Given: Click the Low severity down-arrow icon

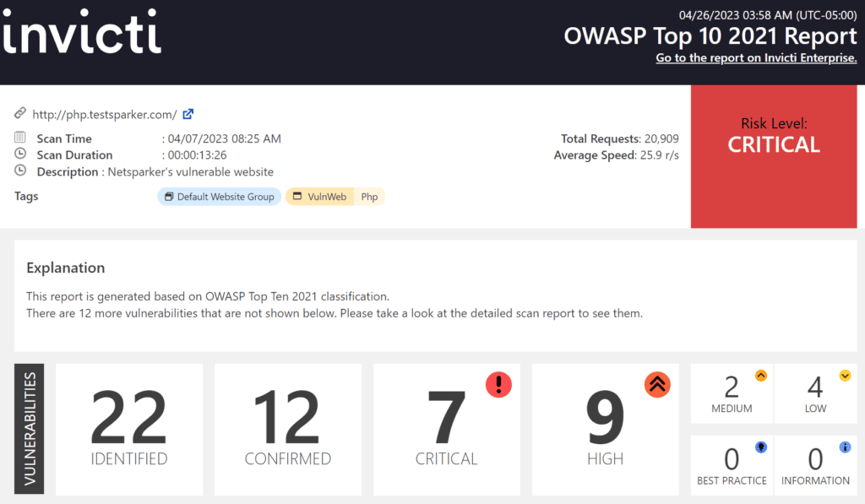Looking at the screenshot, I should (x=845, y=376).
